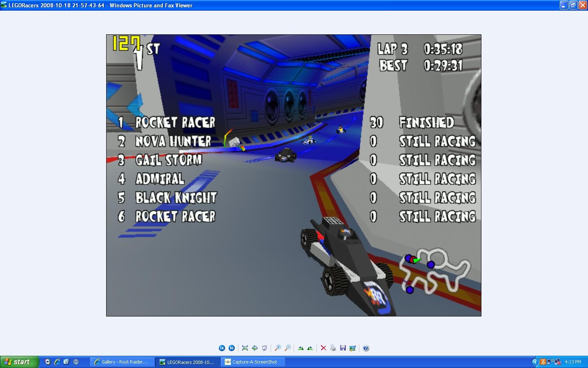Start the slide show

(x=265, y=348)
